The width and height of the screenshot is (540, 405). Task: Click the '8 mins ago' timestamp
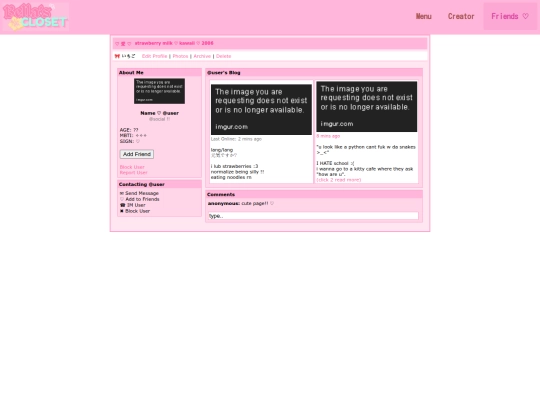click(x=328, y=136)
